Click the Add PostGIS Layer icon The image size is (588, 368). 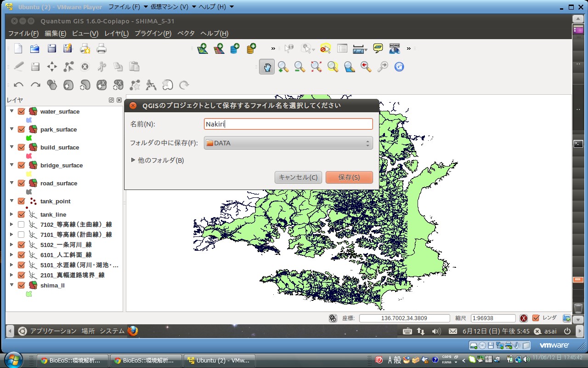(235, 48)
